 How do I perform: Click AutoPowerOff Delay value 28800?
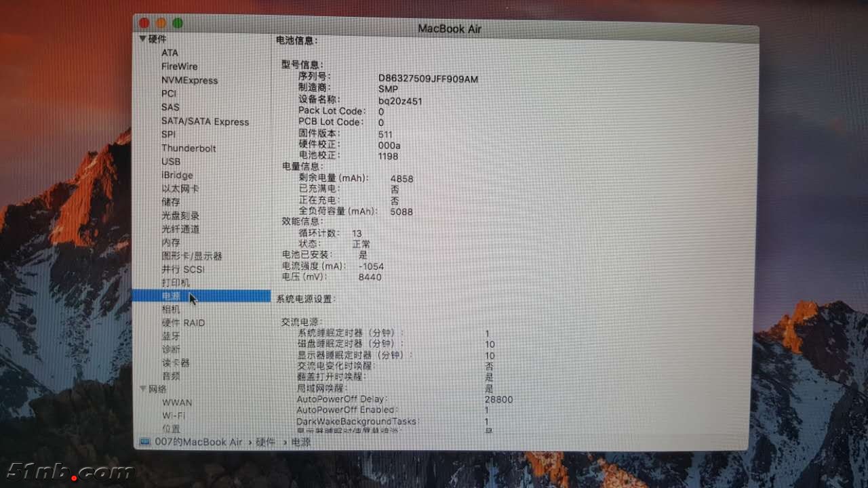coord(498,400)
